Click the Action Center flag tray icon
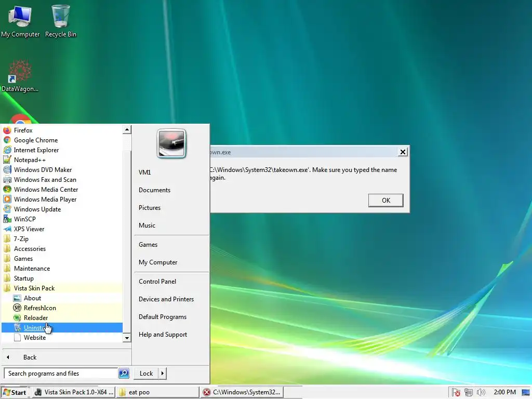The height and width of the screenshot is (399, 532). point(456,392)
